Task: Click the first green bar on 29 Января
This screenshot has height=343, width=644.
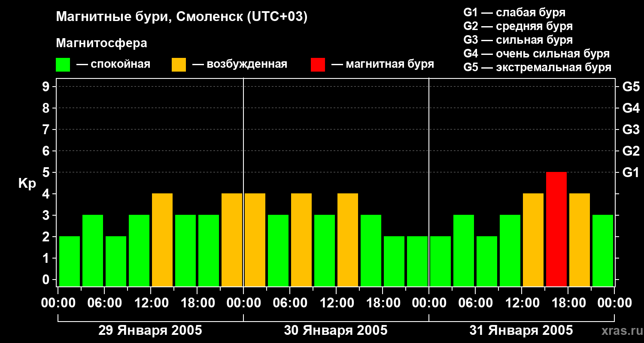Action: [x=70, y=261]
